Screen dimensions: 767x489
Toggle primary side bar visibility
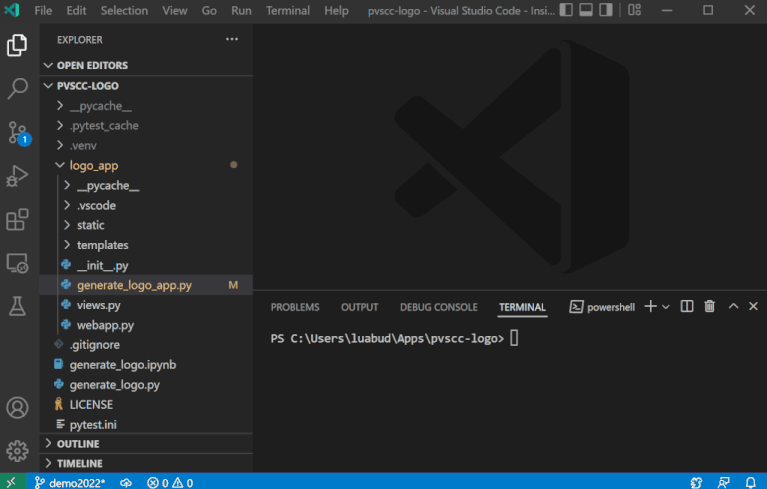[x=566, y=10]
